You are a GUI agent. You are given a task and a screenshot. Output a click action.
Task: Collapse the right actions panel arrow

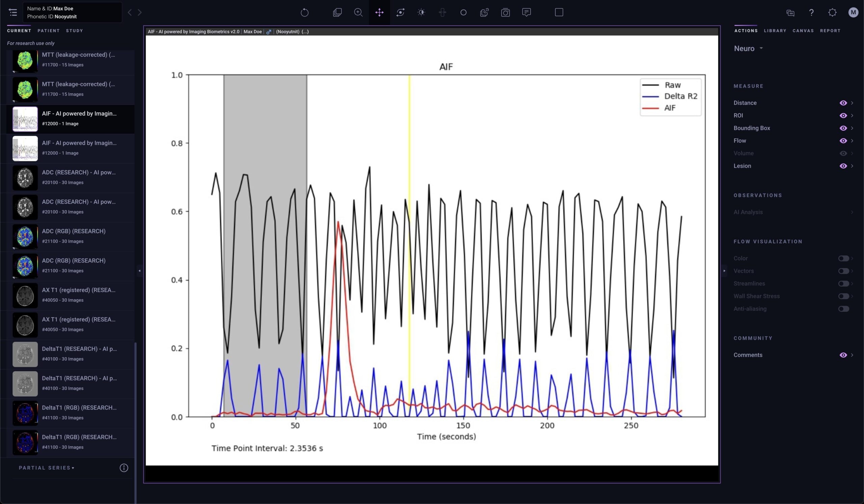[x=724, y=271]
